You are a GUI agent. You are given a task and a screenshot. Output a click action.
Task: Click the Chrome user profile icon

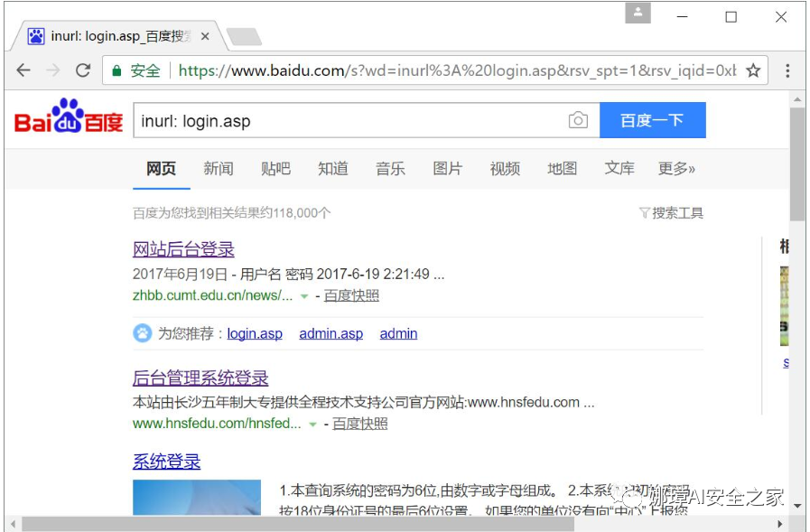tap(638, 13)
